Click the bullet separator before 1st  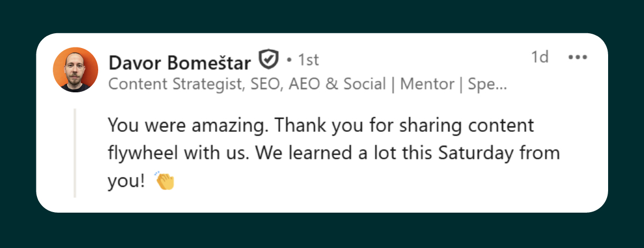[x=289, y=61]
